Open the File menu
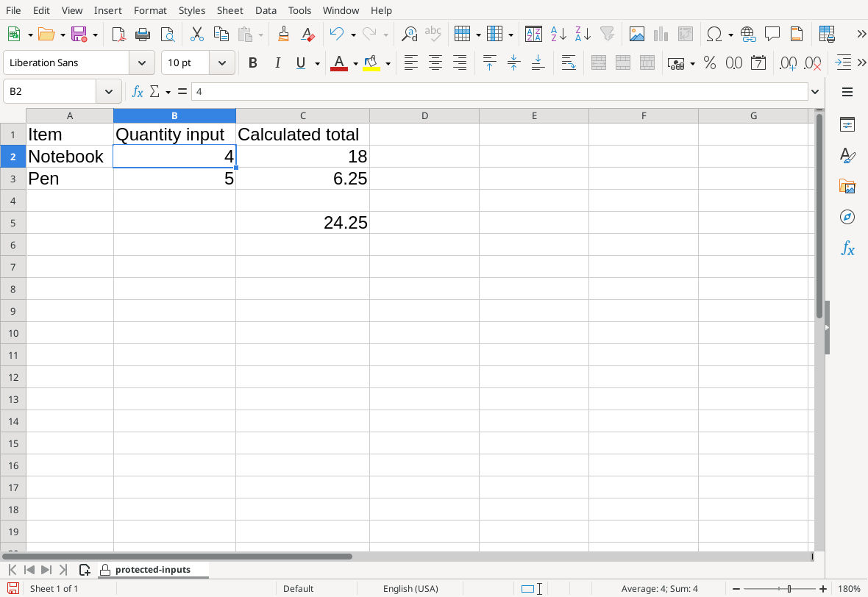This screenshot has width=868, height=597. (13, 10)
